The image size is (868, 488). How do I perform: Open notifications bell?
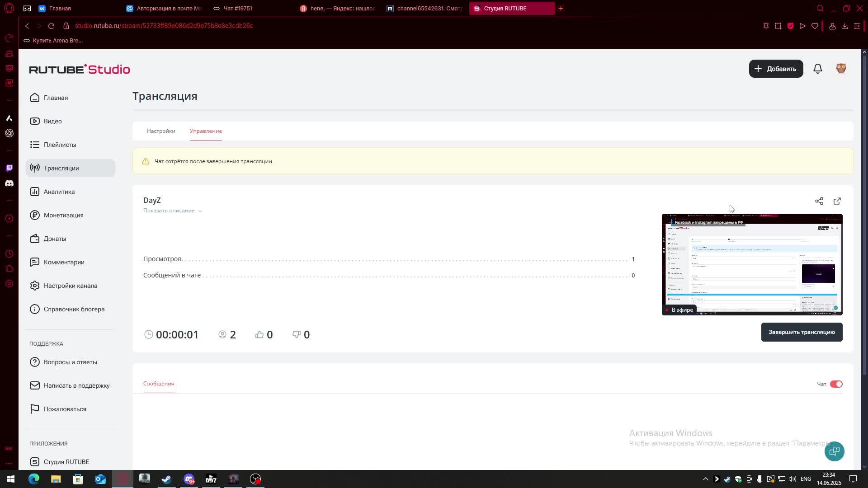click(817, 69)
